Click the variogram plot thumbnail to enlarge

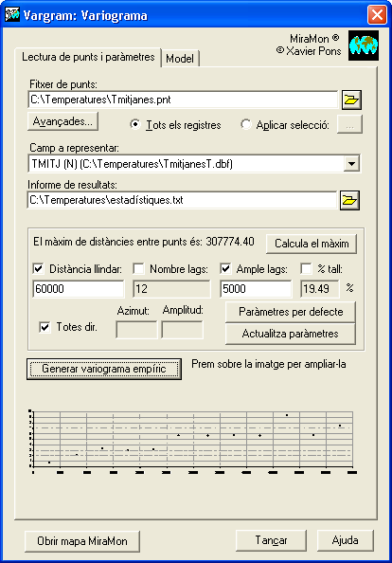coord(193,442)
